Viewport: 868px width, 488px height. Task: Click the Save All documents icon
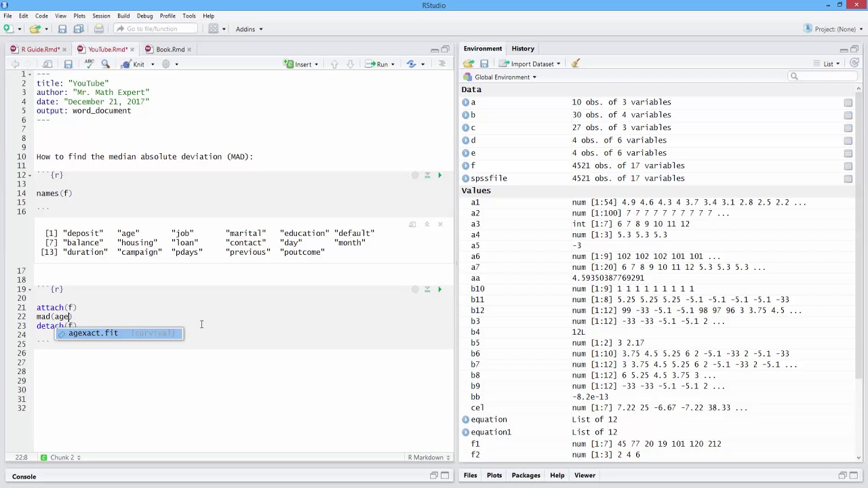pyautogui.click(x=79, y=28)
